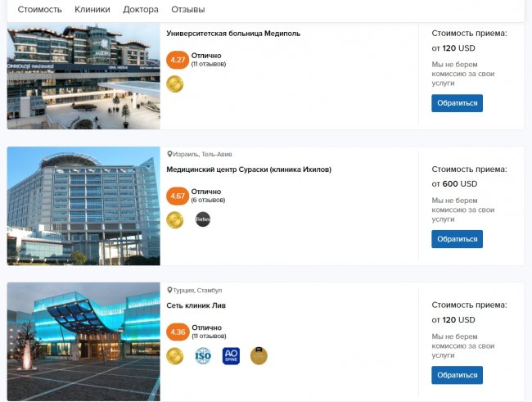Click the orange 4.36 rating badge
The width and height of the screenshot is (532, 402).
point(177,332)
